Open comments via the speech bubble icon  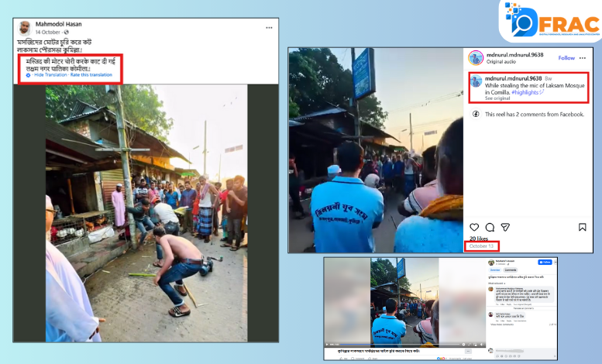(x=488, y=227)
